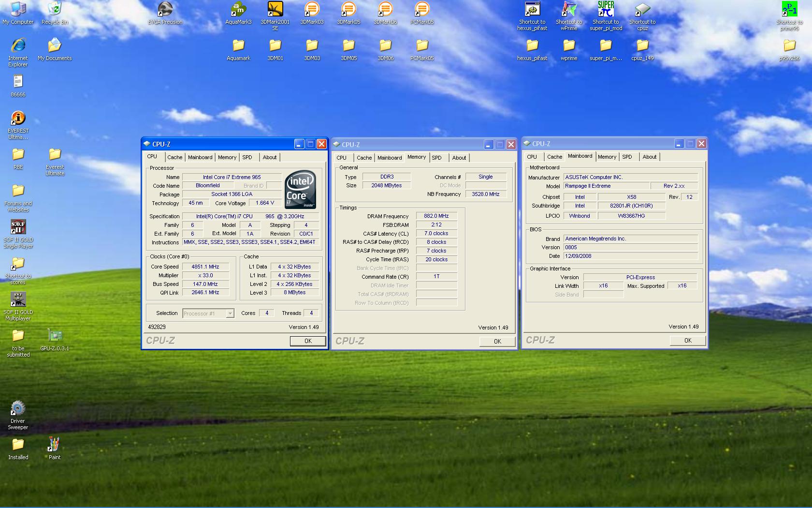The image size is (812, 508).
Task: Click NB Frequency value 3528.0 MHz
Action: pos(486,194)
